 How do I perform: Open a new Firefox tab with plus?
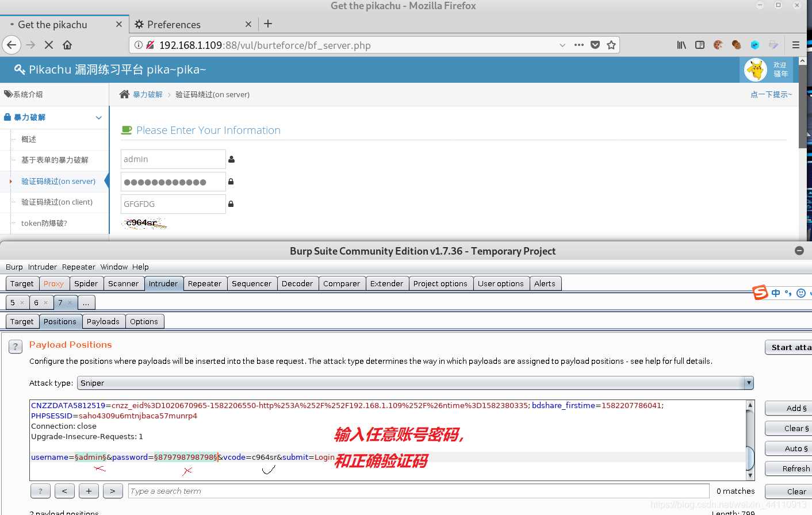(268, 24)
